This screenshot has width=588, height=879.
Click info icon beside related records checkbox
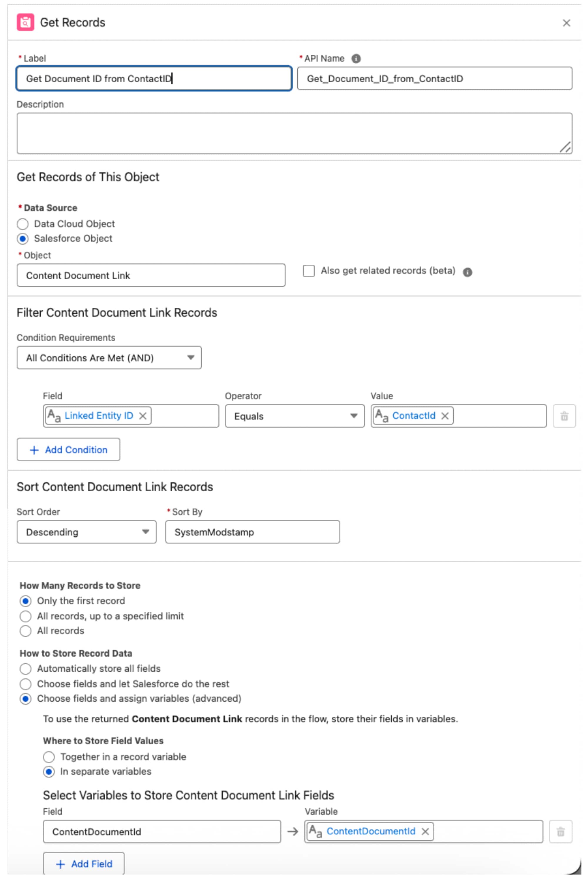[x=467, y=272]
